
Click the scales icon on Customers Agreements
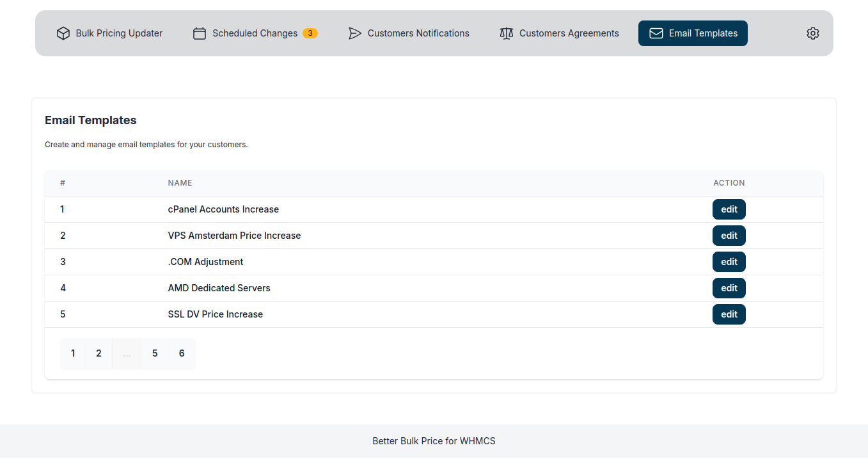pos(506,33)
